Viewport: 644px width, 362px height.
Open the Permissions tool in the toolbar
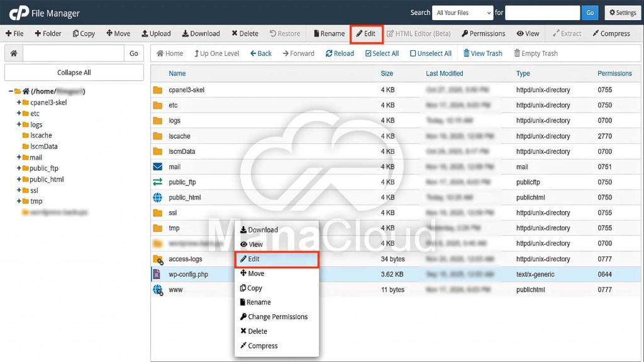point(483,33)
